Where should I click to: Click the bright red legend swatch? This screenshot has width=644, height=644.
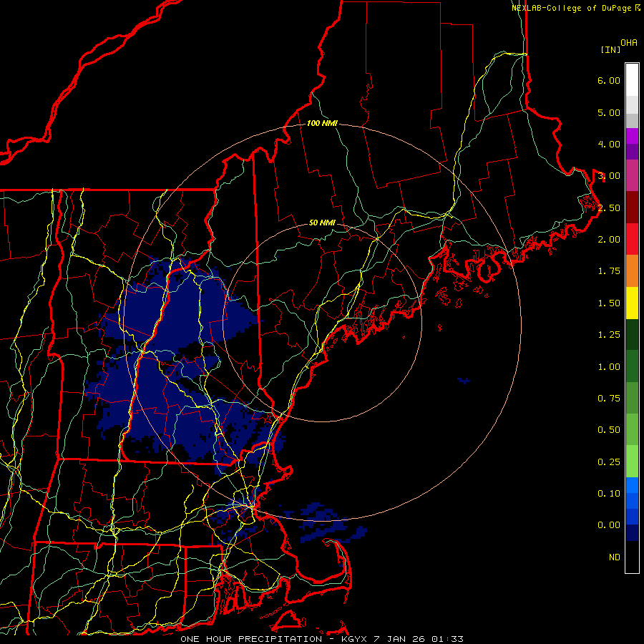click(632, 239)
